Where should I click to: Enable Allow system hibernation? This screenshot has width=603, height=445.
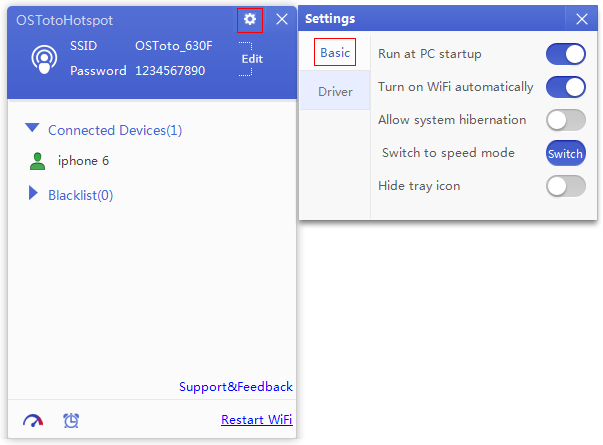566,120
